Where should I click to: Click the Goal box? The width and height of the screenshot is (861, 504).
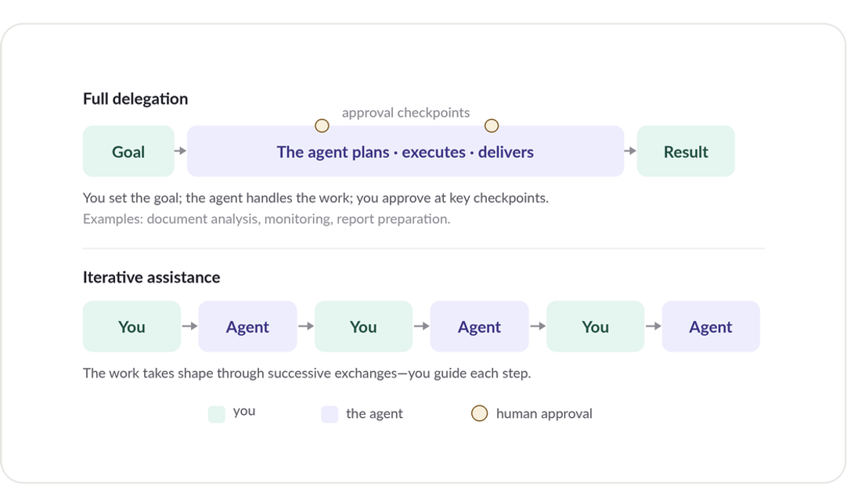[x=128, y=151]
